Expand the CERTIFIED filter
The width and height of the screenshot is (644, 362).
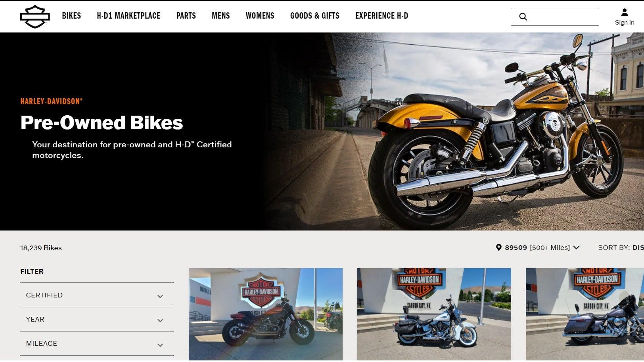[x=97, y=295]
